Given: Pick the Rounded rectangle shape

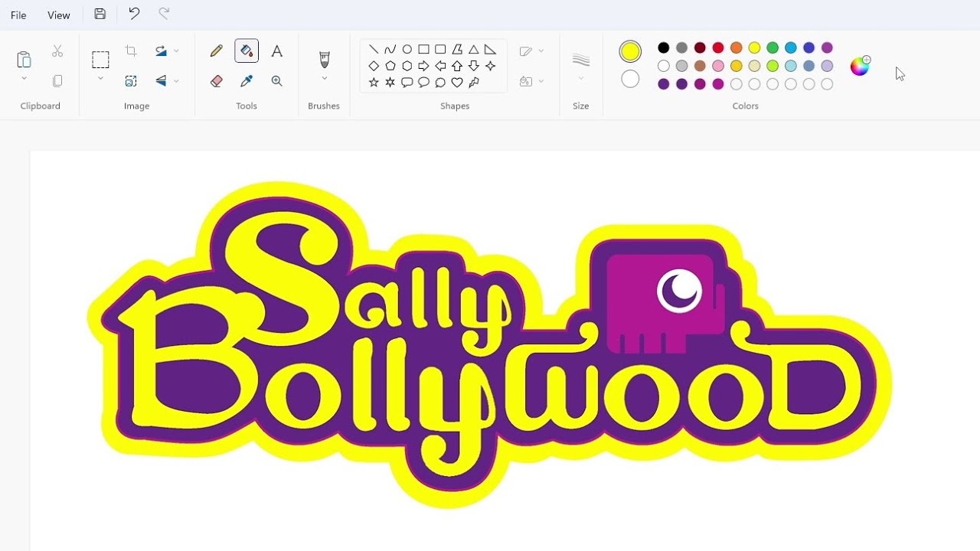Looking at the screenshot, I should 440,49.
